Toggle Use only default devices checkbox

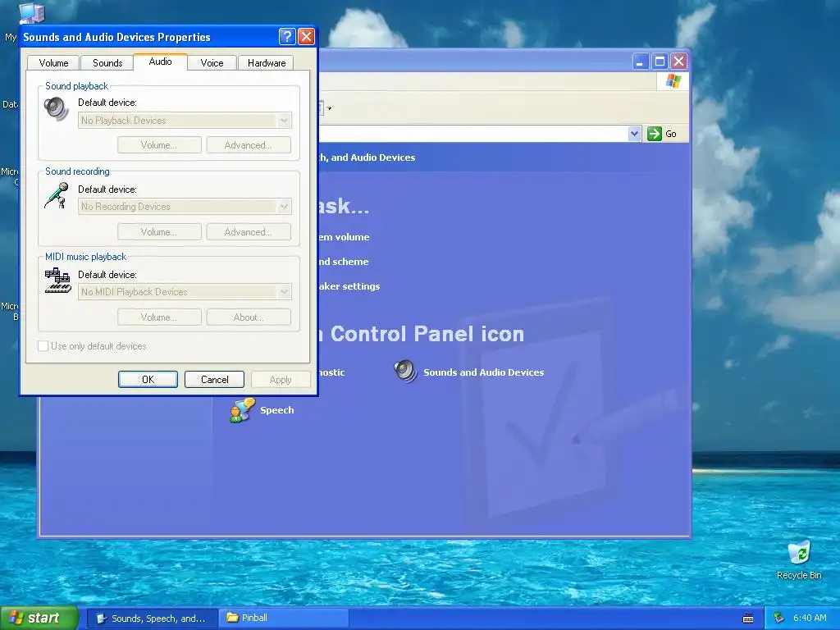[x=43, y=346]
